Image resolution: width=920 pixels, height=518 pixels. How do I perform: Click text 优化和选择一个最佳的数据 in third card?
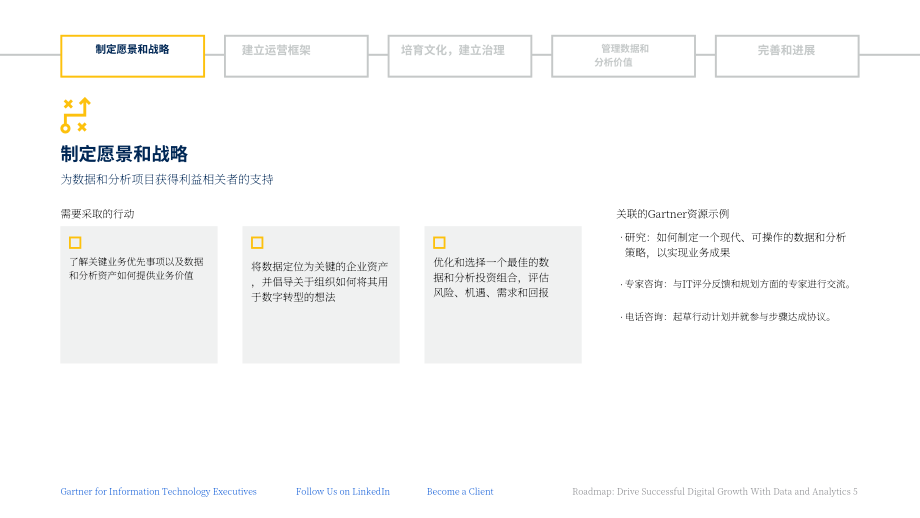491,277
